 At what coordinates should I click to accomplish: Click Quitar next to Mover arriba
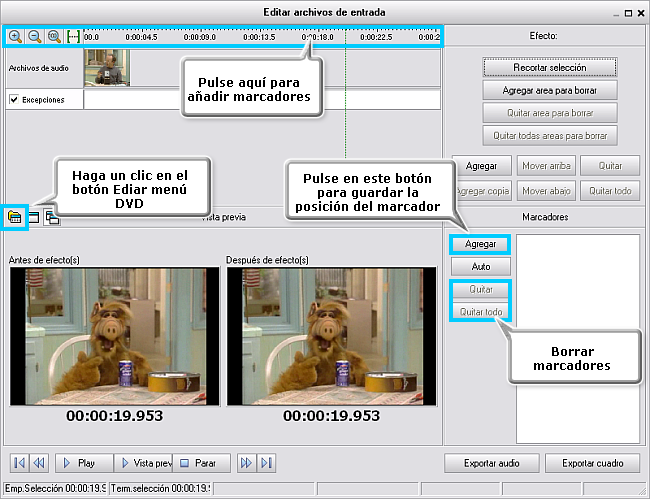coord(610,166)
